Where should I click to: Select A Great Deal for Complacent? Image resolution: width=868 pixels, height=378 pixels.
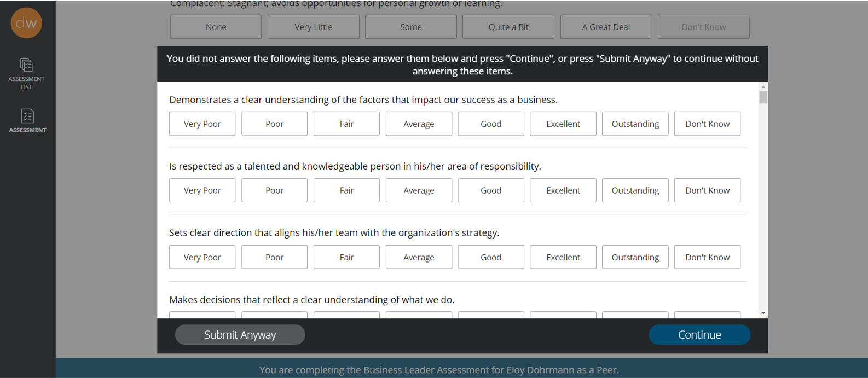point(606,27)
